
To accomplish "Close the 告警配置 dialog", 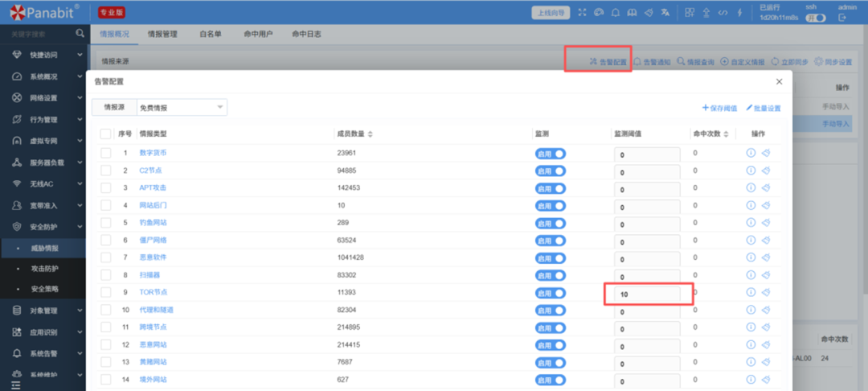I will pyautogui.click(x=779, y=81).
